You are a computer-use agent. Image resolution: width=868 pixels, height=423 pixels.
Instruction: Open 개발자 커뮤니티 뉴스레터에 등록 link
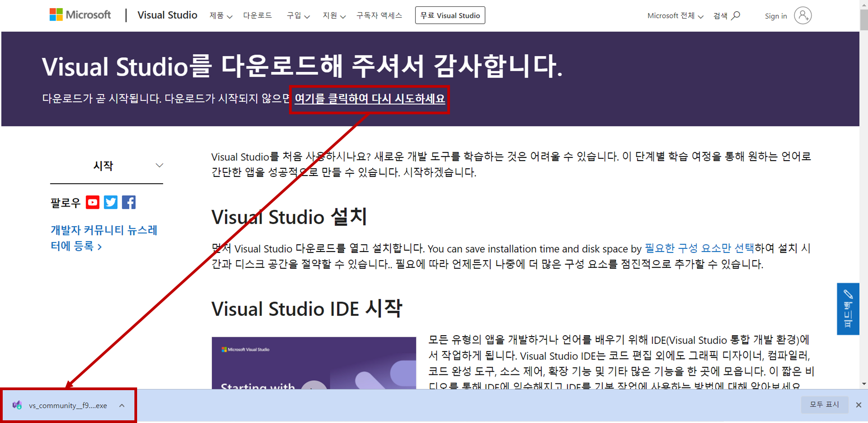(x=104, y=238)
